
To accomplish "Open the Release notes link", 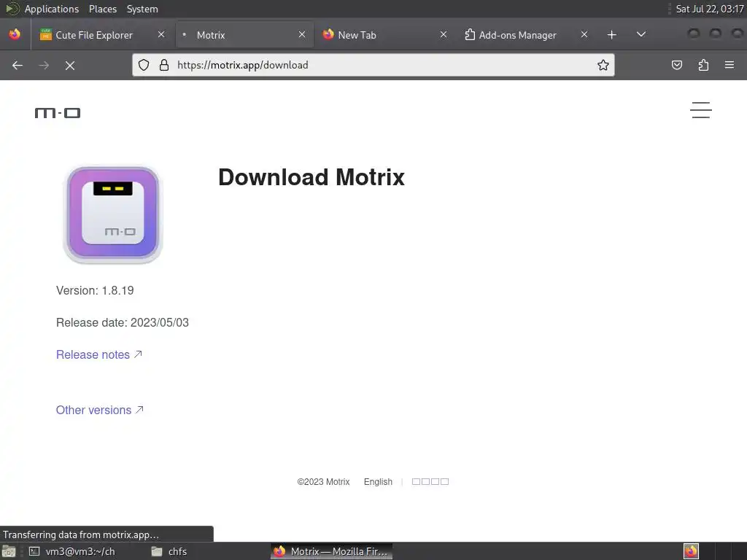I will click(x=99, y=355).
